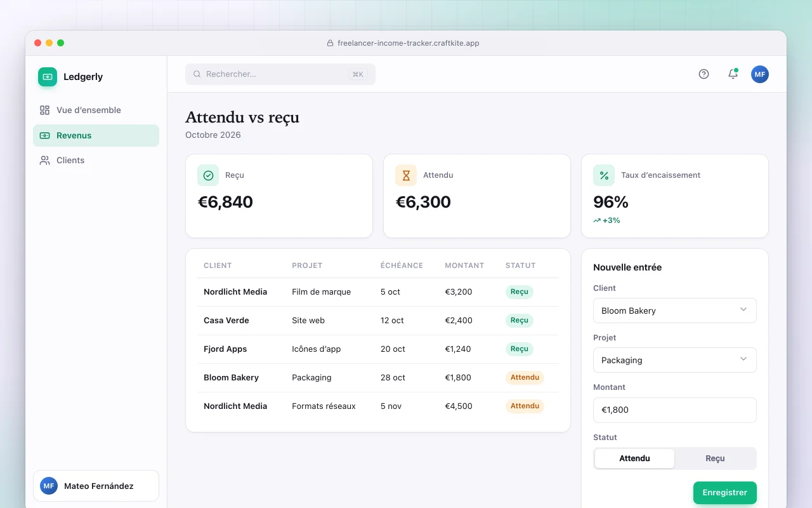Open notifications bell icon

pos(733,74)
